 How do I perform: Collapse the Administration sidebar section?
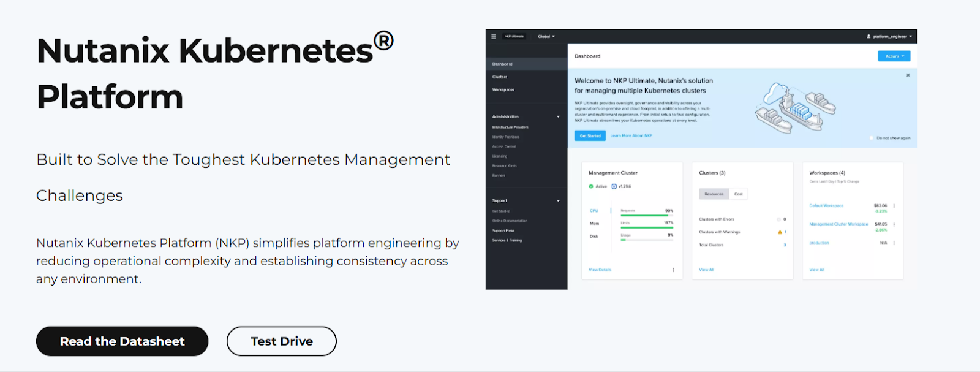(558, 116)
